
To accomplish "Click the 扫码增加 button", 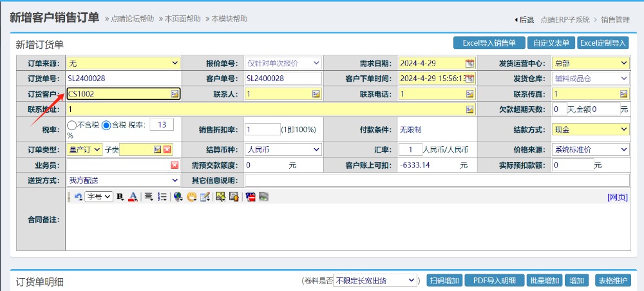I will (444, 281).
